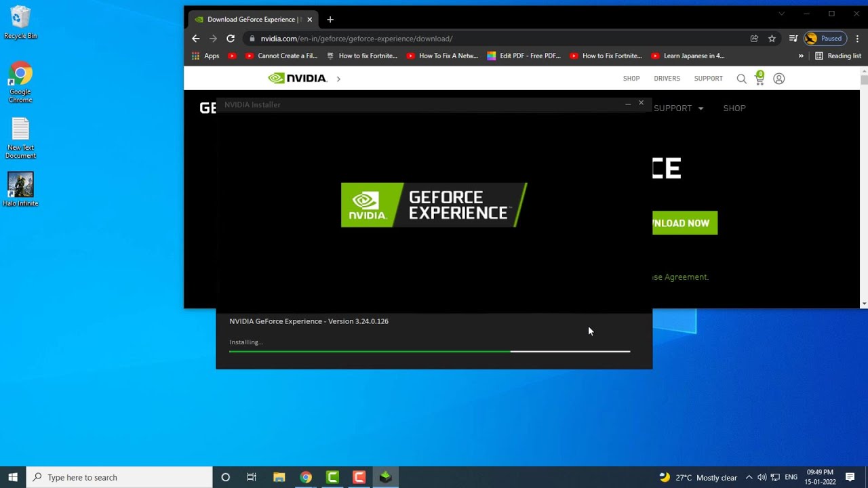Screen dimensions: 868x488
Task: Open the Reading list
Action: click(838, 56)
